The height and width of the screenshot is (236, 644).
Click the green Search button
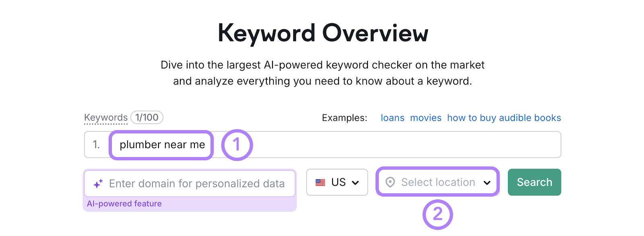point(534,182)
